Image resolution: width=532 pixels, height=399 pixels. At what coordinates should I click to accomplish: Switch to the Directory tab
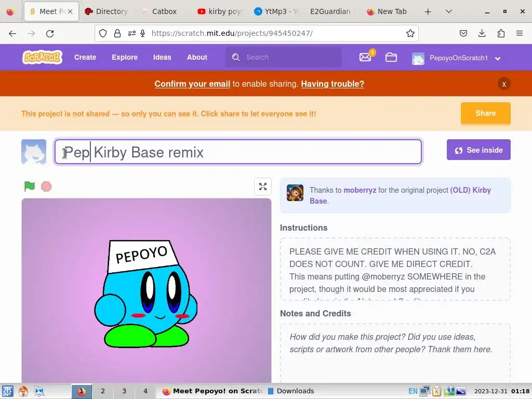pyautogui.click(x=107, y=11)
